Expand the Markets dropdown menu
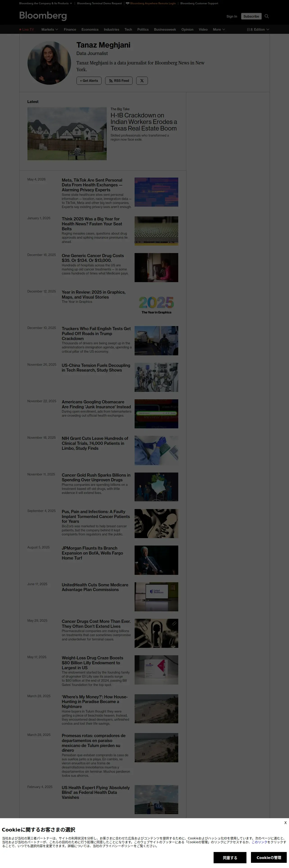Image resolution: width=289 pixels, height=868 pixels. [x=50, y=29]
